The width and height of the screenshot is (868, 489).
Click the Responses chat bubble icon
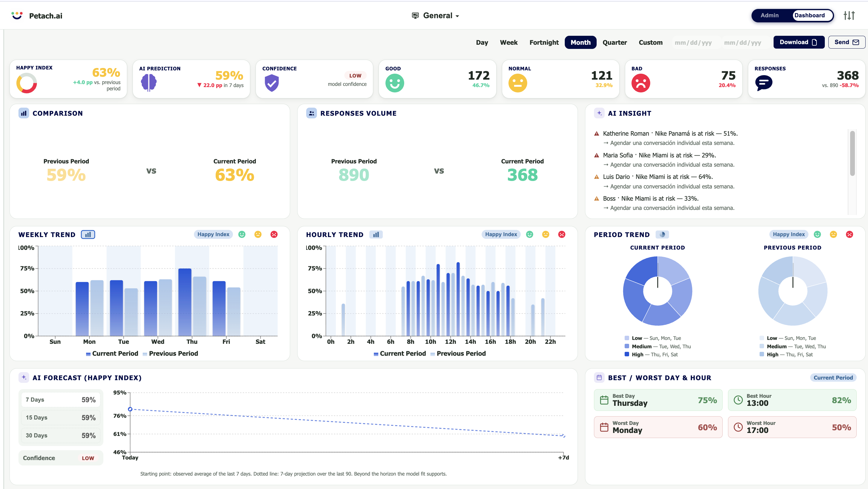764,83
